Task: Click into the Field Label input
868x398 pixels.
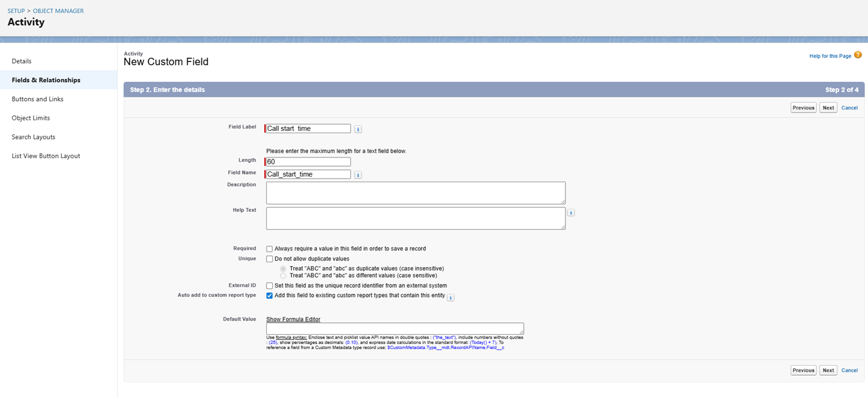Action: 308,129
